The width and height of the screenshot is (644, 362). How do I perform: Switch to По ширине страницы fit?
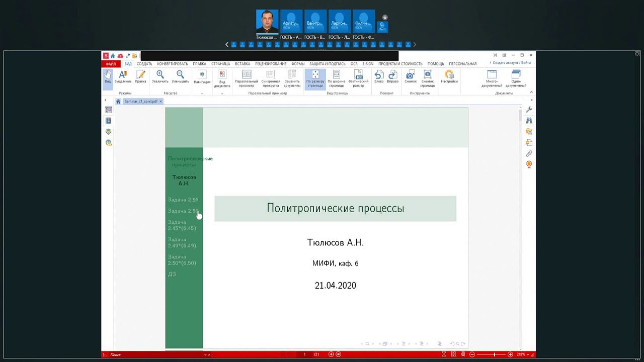coord(337,79)
